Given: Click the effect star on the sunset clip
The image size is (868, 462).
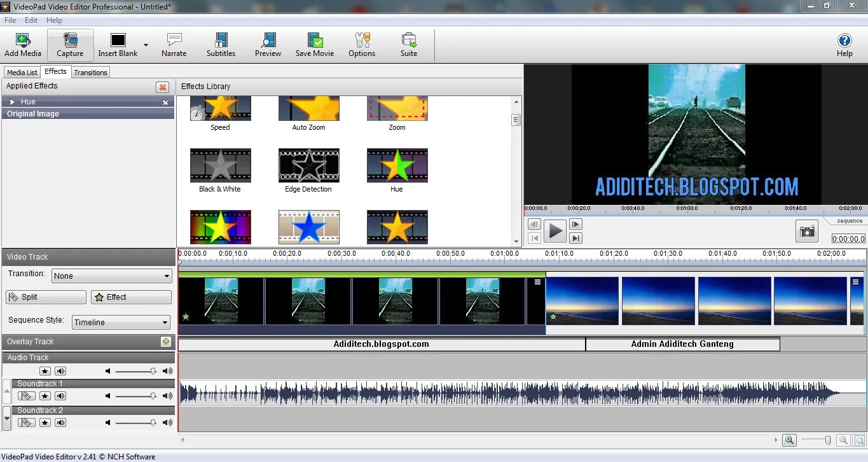Looking at the screenshot, I should point(553,316).
